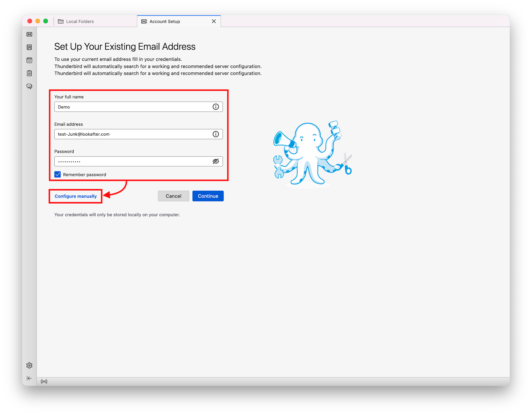This screenshot has height=415, width=532.
Task: Open the Mail space icon in sidebar
Action: 29,34
